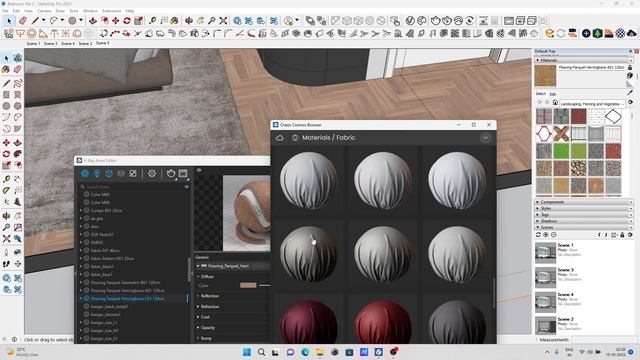Viewport: 640px width, 360px height.
Task: Select Flooring Parquet Herringbone A01 in asset list
Action: 127,291
